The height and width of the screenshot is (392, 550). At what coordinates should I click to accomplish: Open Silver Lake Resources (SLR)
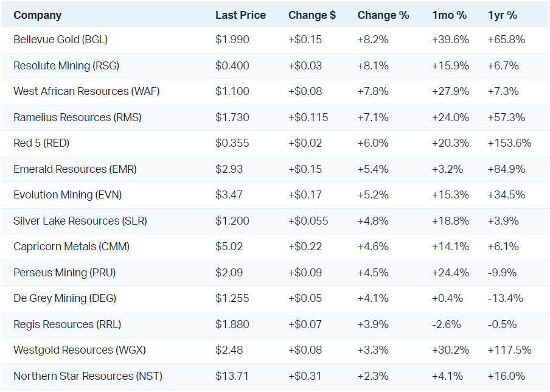click(80, 221)
